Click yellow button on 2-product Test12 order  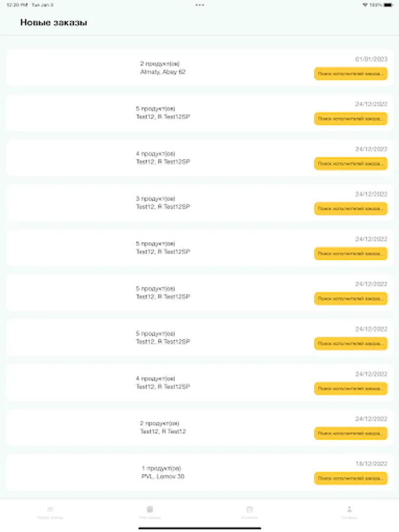coord(351,433)
